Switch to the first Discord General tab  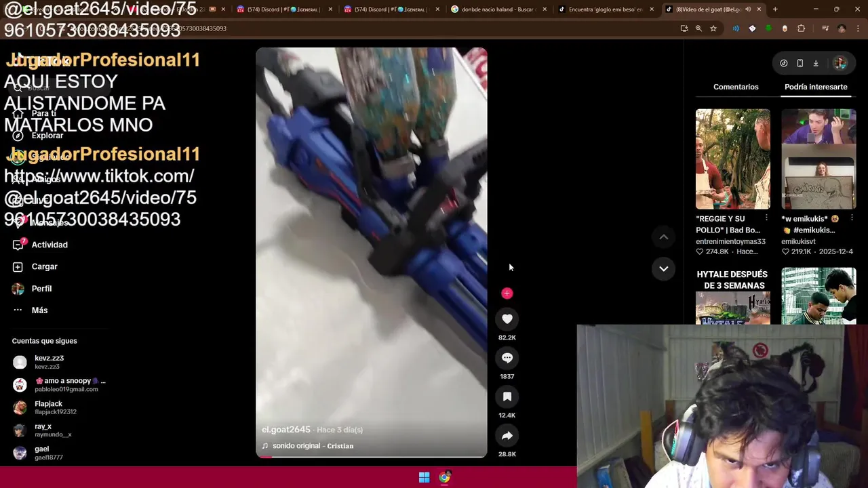(283, 9)
